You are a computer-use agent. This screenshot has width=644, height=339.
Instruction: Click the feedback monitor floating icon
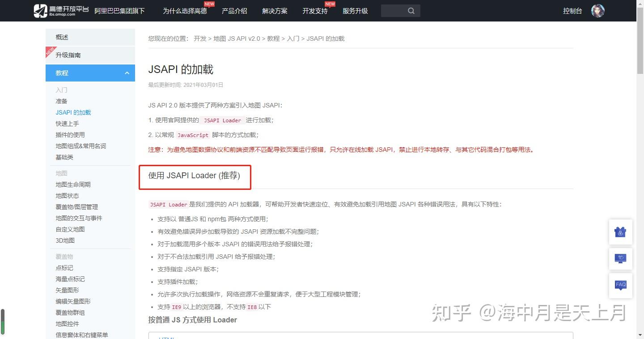620,259
